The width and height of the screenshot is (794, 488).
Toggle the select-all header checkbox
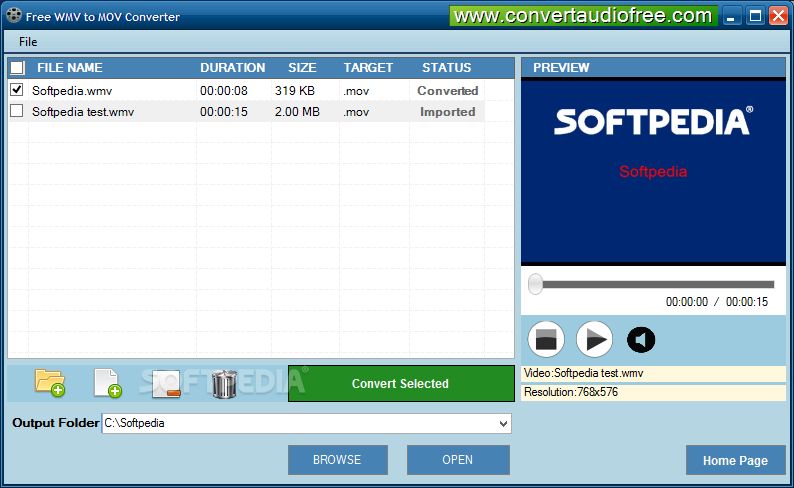tap(17, 68)
